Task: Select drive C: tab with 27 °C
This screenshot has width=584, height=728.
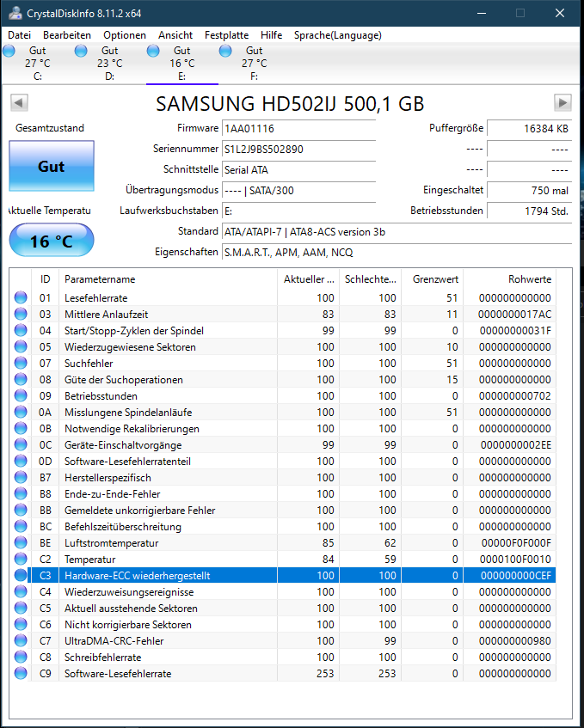Action: tap(38, 64)
